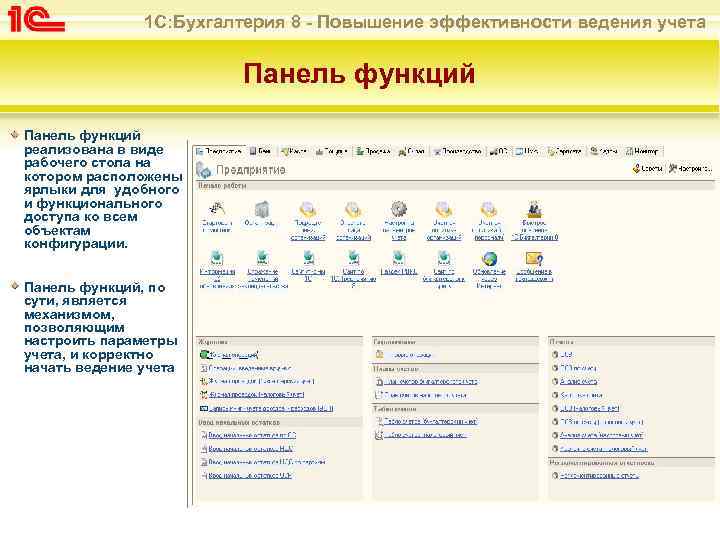Switch to the Покупка tab
The width and height of the screenshot is (720, 540).
pos(331,151)
